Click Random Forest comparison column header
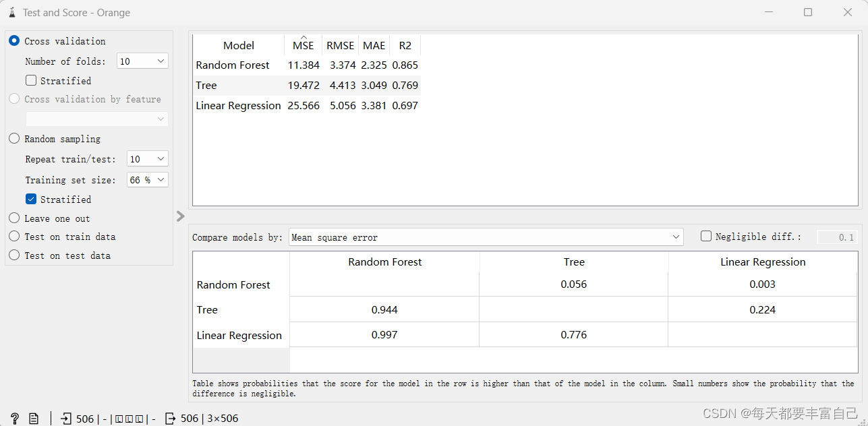Screen dimensions: 868x426 (385, 262)
